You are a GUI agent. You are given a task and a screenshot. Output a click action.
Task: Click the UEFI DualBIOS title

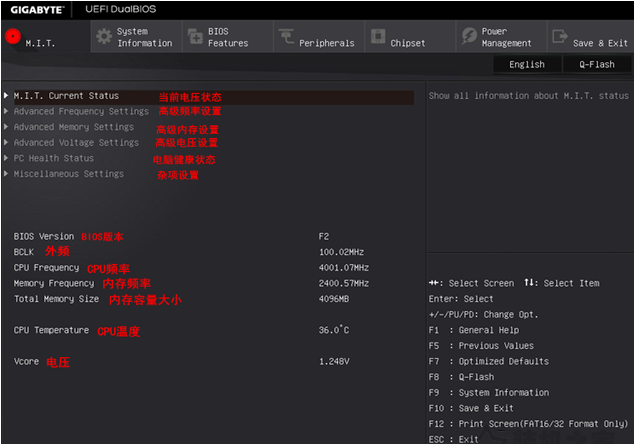[120, 9]
